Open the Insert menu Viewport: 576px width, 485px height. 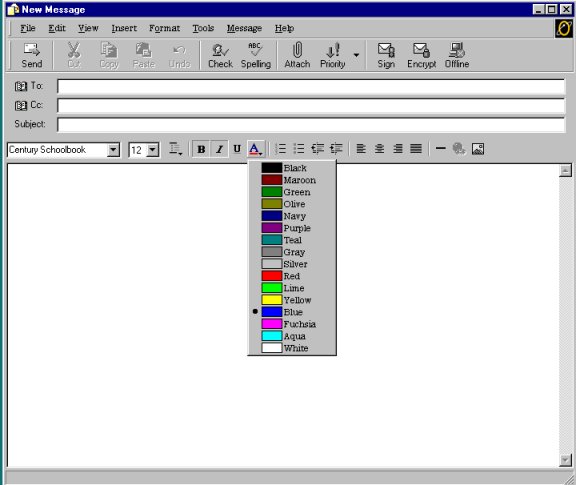tap(124, 28)
